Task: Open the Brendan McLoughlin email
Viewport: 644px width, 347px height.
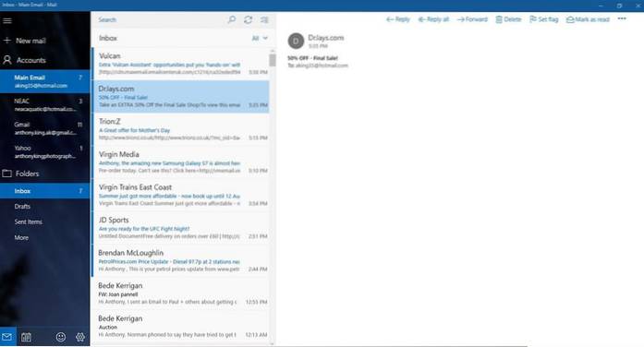Action: [x=181, y=260]
